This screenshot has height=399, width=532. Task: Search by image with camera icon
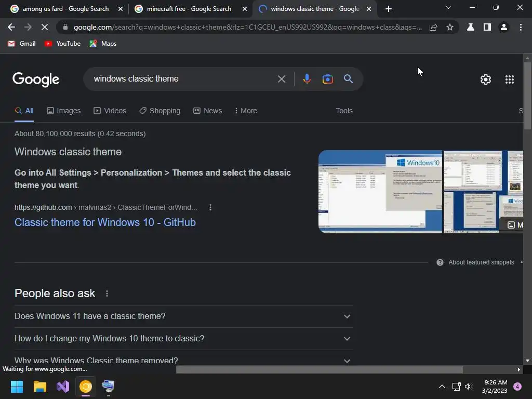[327, 79]
